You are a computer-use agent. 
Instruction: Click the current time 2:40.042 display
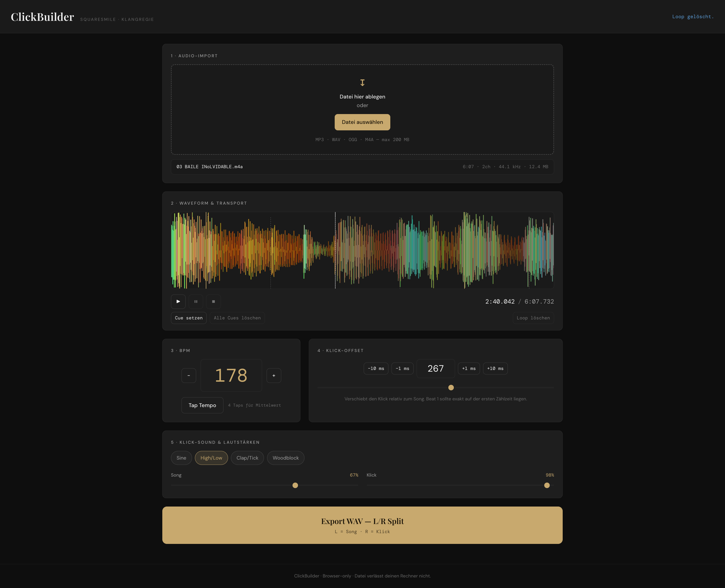(500, 301)
